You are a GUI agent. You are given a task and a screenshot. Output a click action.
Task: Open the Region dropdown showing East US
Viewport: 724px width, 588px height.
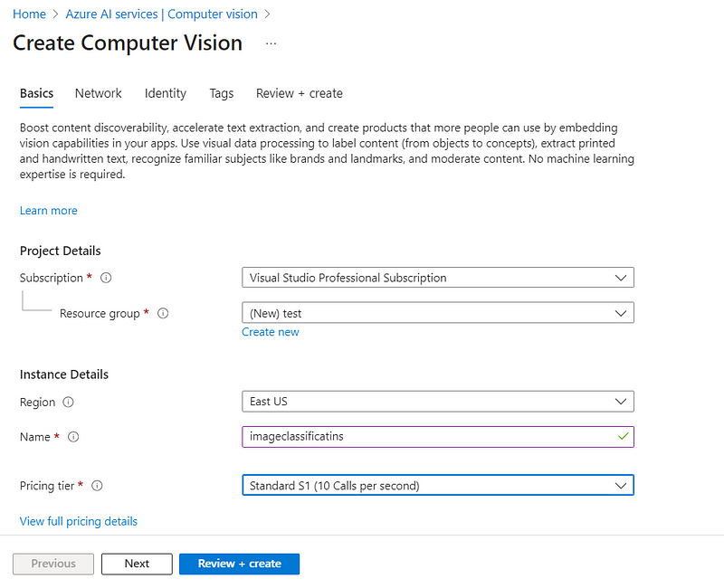pyautogui.click(x=438, y=402)
